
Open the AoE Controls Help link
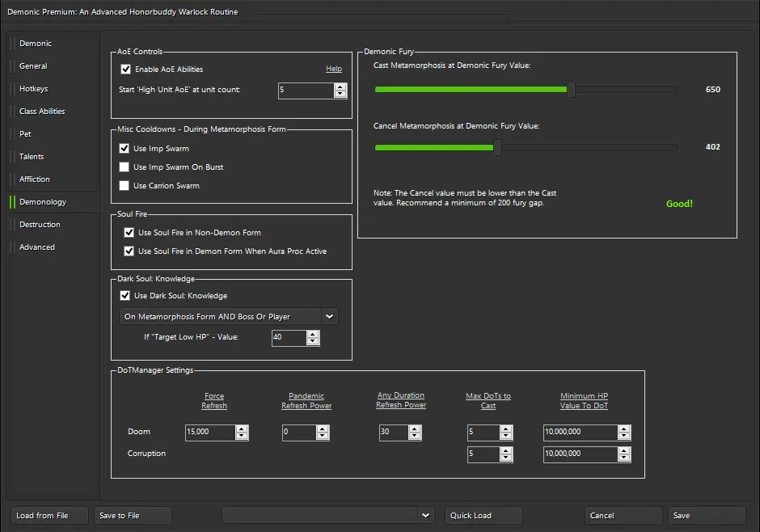[334, 69]
